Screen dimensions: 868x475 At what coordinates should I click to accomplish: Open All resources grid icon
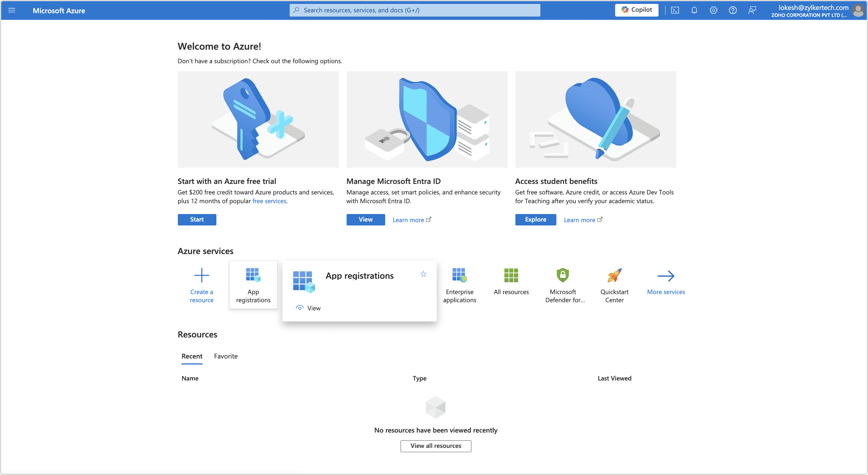511,275
